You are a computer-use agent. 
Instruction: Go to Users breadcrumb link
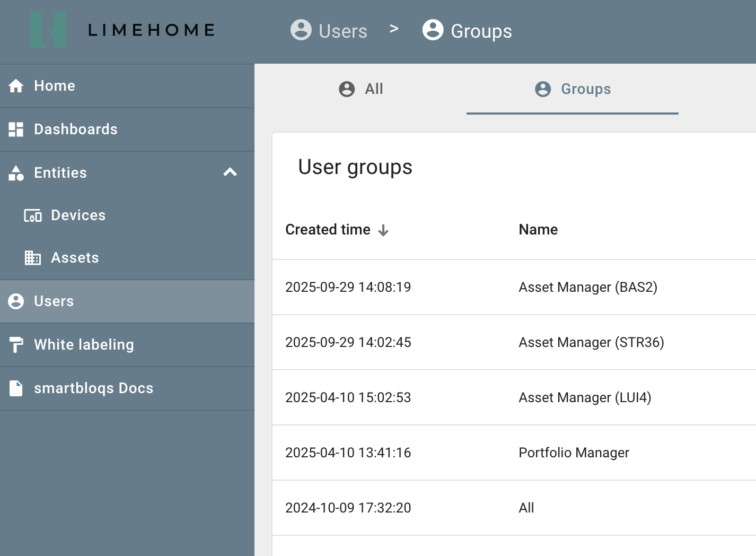[x=329, y=31]
